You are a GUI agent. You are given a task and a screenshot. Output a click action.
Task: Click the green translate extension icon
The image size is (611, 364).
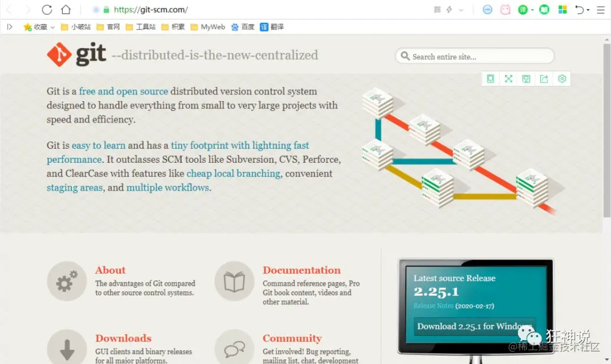[523, 10]
